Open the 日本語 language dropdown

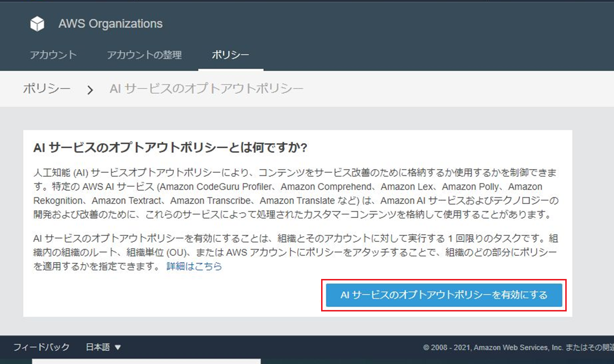[x=103, y=347]
